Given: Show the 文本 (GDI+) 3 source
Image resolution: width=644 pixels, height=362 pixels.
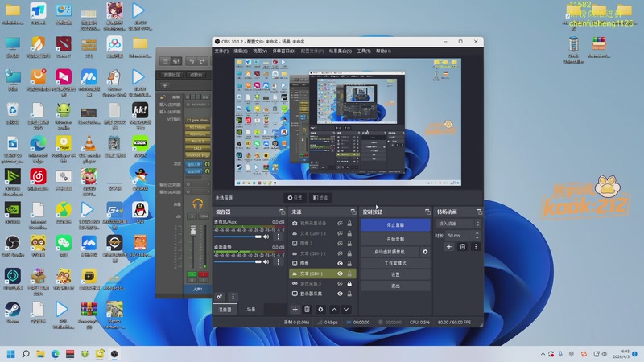Looking at the screenshot, I should (x=340, y=233).
